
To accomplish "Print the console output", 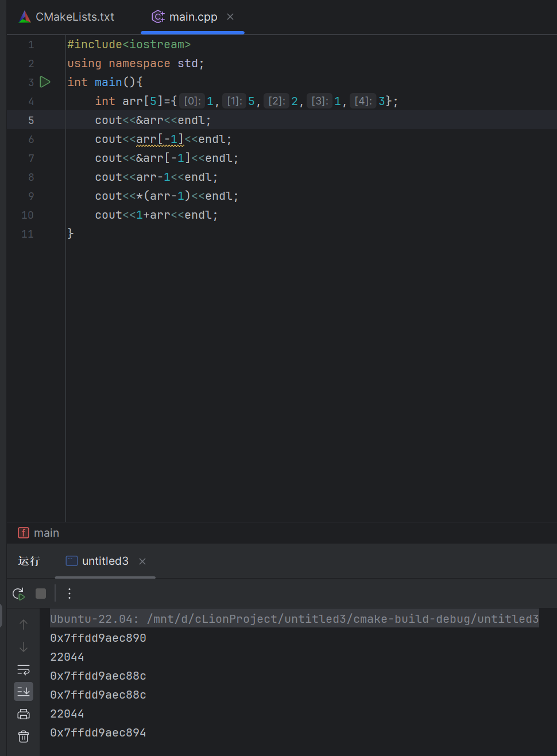I will pos(24,714).
